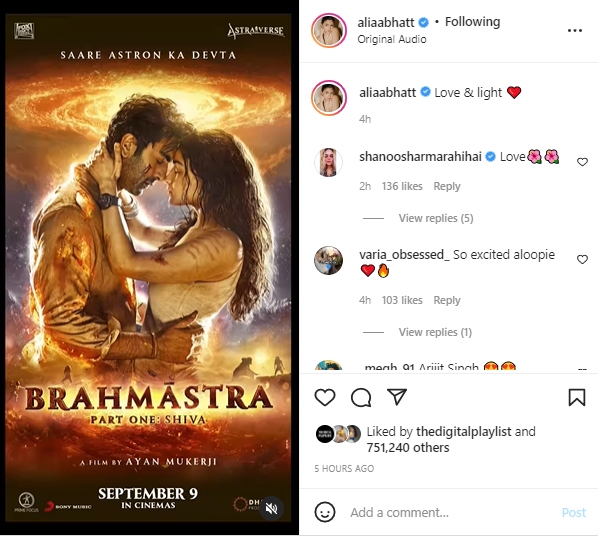This screenshot has height=536, width=598.
Task: Click the Post comment button
Action: tap(574, 512)
